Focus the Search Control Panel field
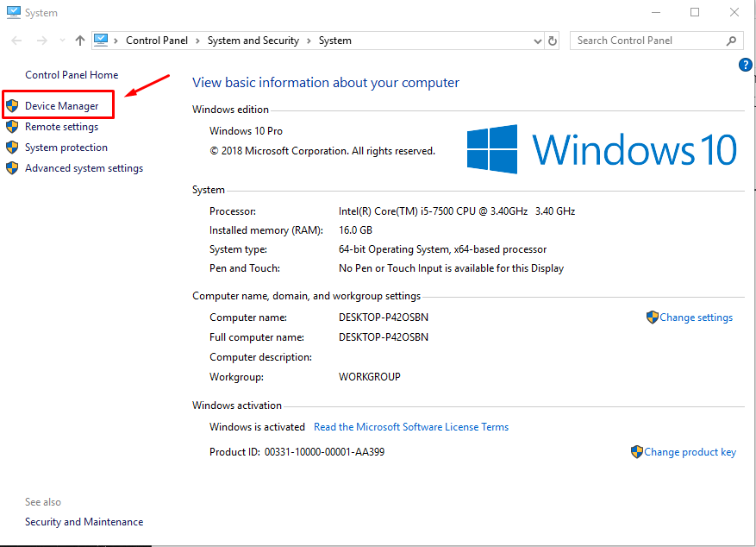Viewport: 756px width, 547px height. coord(656,41)
